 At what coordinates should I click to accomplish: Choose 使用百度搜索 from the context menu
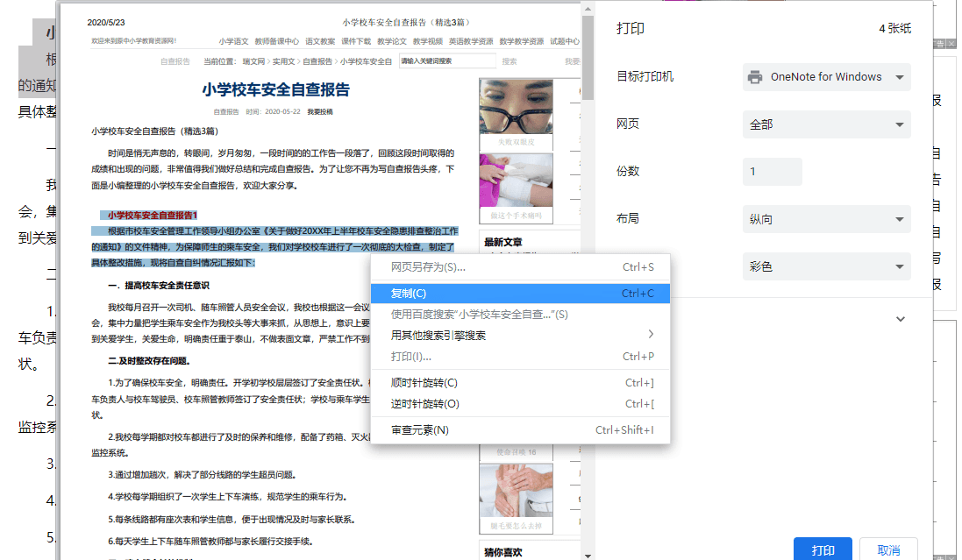click(x=520, y=314)
